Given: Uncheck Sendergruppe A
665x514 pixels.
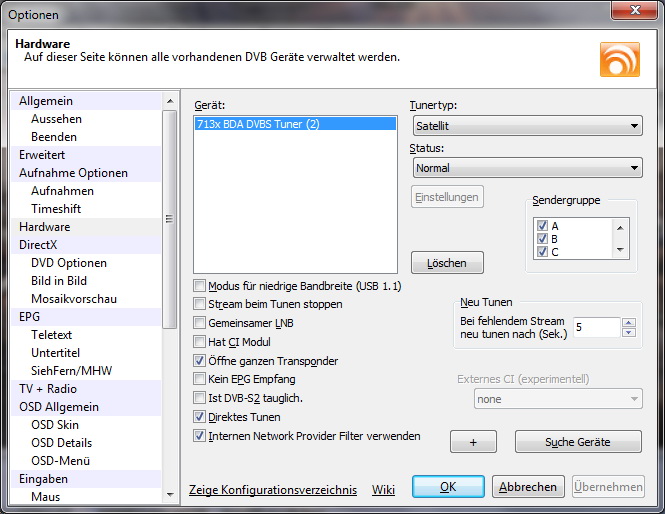Looking at the screenshot, I should pyautogui.click(x=542, y=225).
